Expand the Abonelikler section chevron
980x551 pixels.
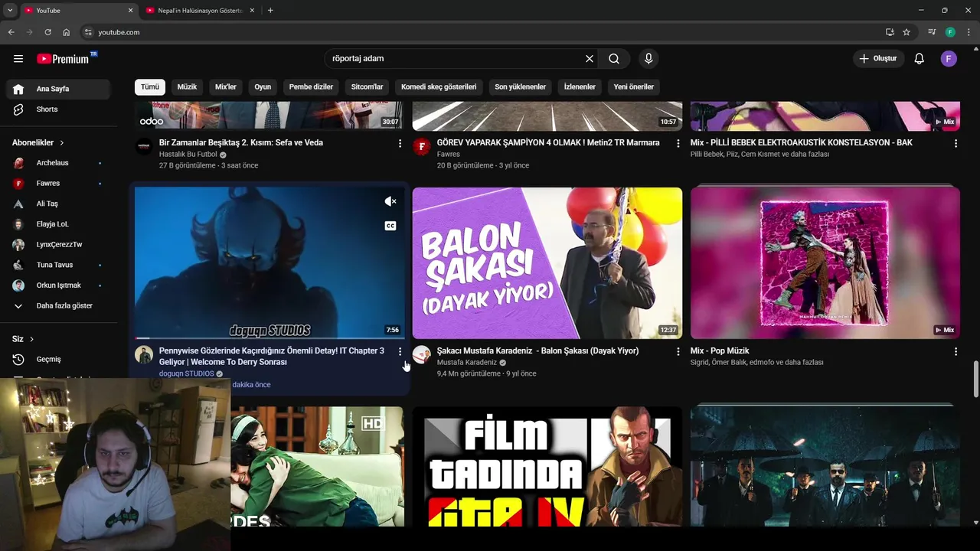point(62,143)
